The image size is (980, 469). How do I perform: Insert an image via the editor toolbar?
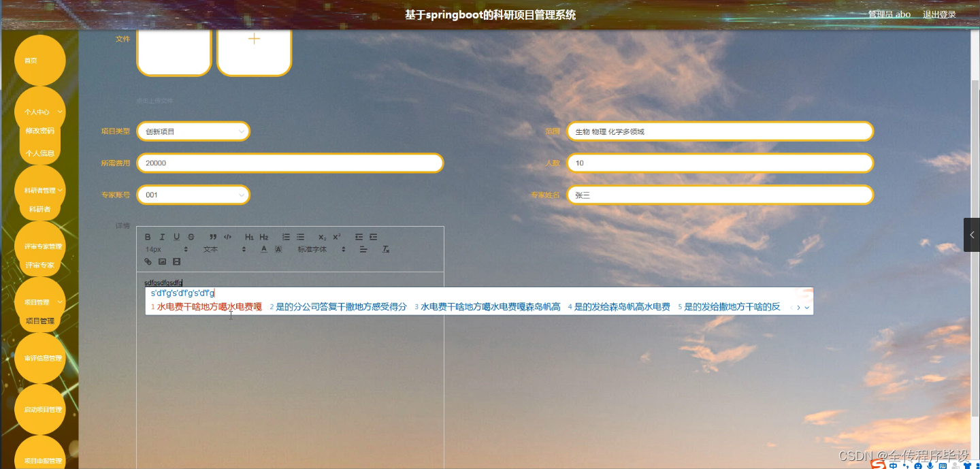click(x=163, y=261)
